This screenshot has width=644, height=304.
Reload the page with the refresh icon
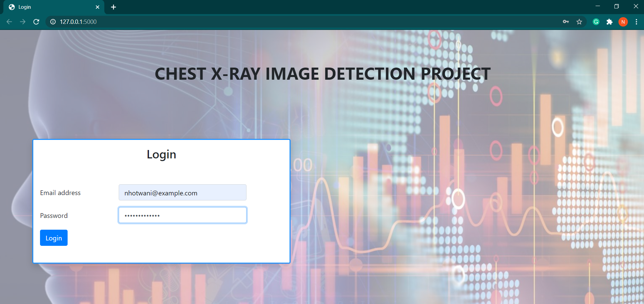click(x=36, y=22)
